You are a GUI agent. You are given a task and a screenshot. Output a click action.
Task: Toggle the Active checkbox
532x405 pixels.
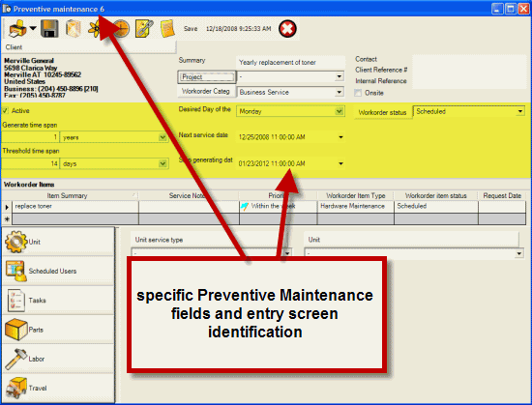(6, 111)
